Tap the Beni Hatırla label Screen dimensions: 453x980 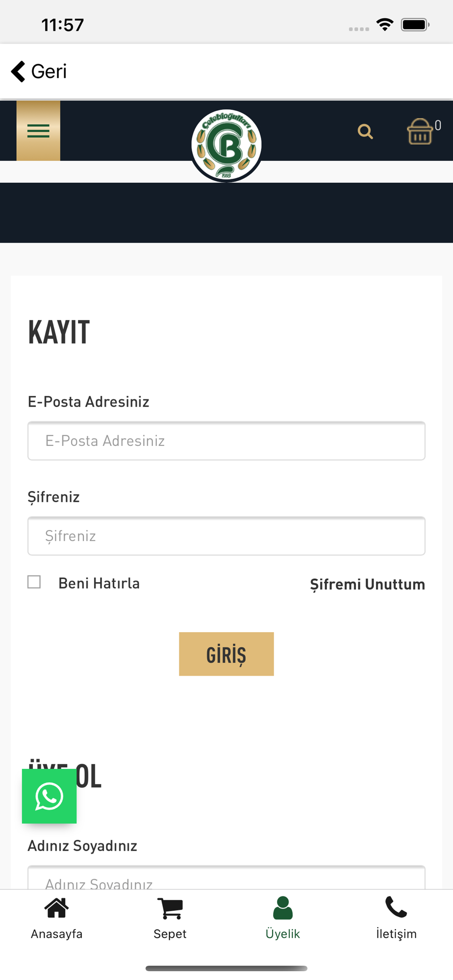(99, 583)
